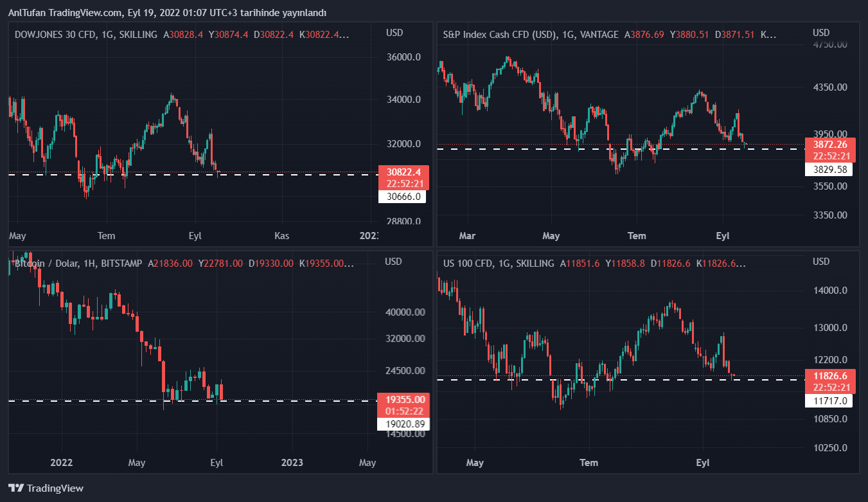Select the US 100 CFD chart title
868x502 pixels.
tap(498, 263)
